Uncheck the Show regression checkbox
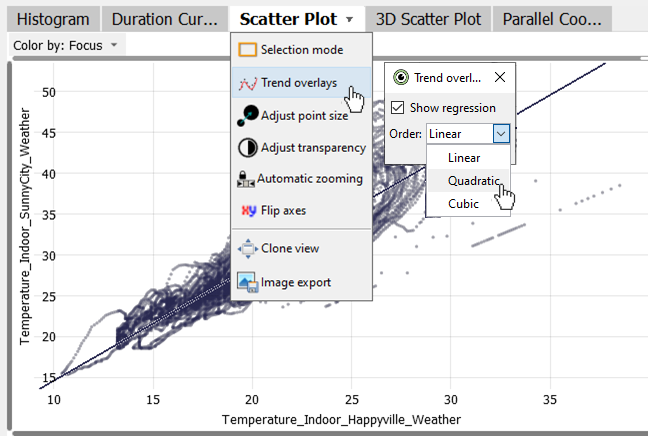The width and height of the screenshot is (648, 436). click(x=398, y=108)
